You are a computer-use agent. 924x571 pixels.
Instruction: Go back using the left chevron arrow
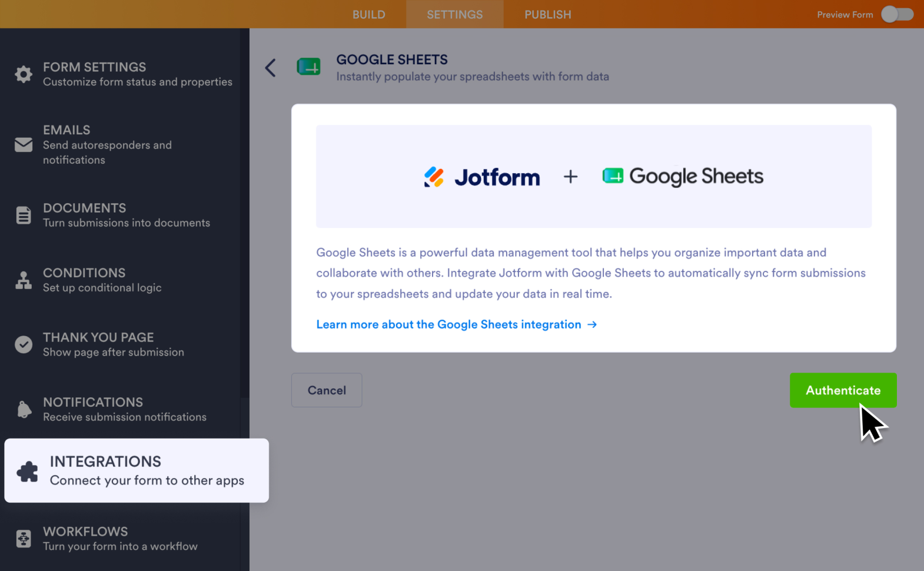click(270, 68)
